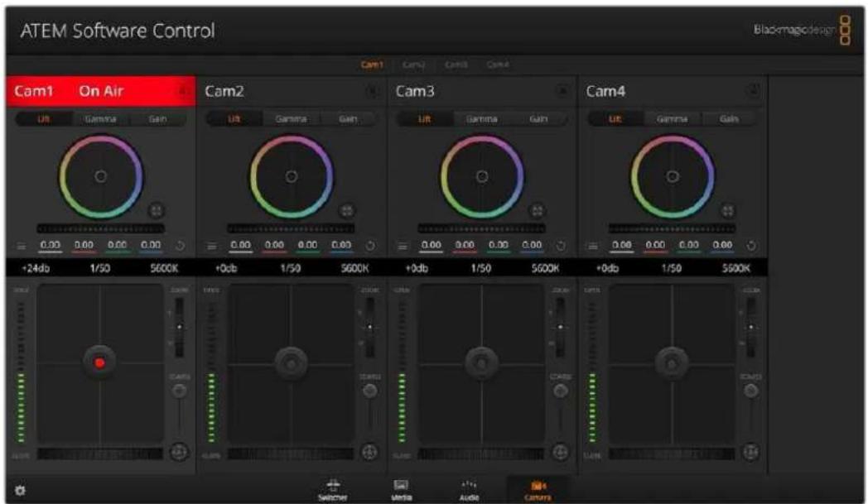
Task: Select Gain mode for Cam4
Action: pos(729,119)
